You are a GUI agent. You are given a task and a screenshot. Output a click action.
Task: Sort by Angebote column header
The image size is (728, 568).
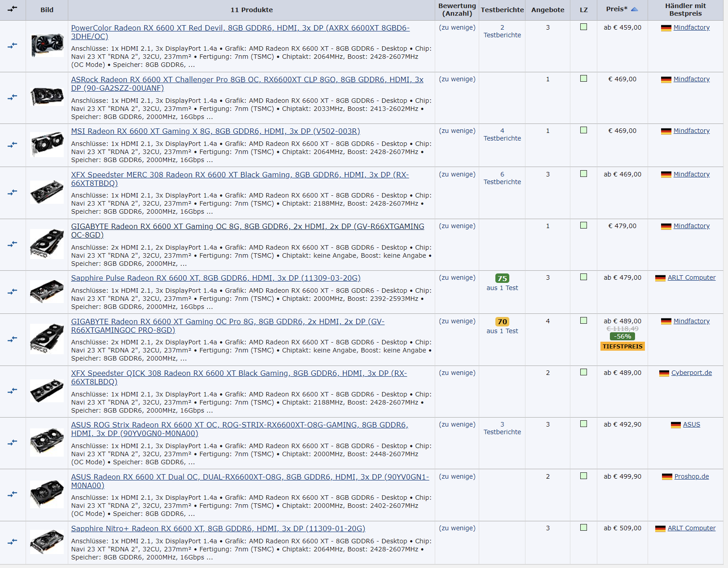(547, 9)
